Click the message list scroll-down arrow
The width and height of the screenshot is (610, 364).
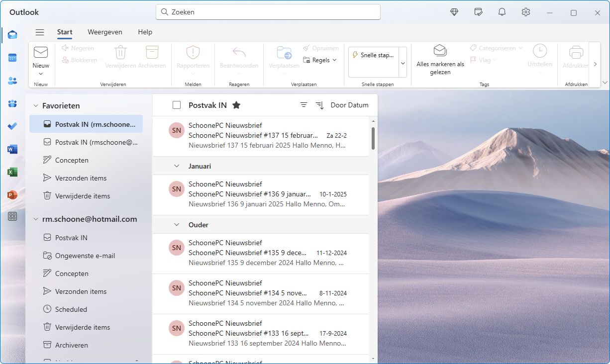click(x=373, y=359)
